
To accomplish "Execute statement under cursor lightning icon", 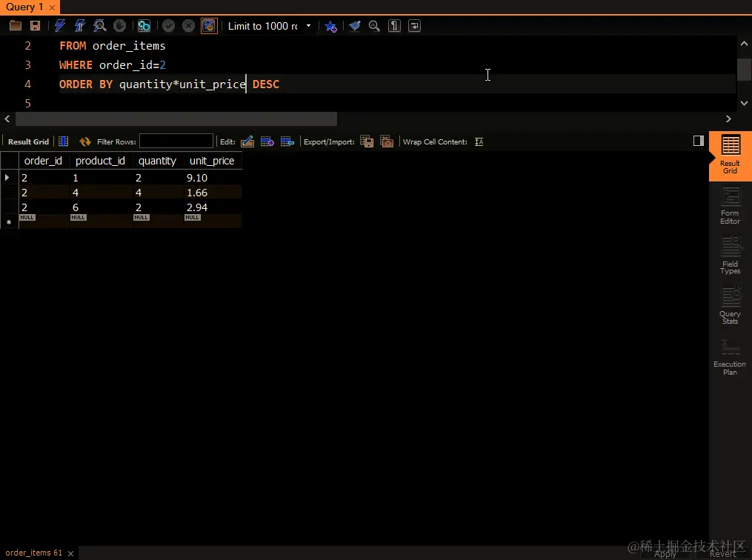I will (79, 26).
